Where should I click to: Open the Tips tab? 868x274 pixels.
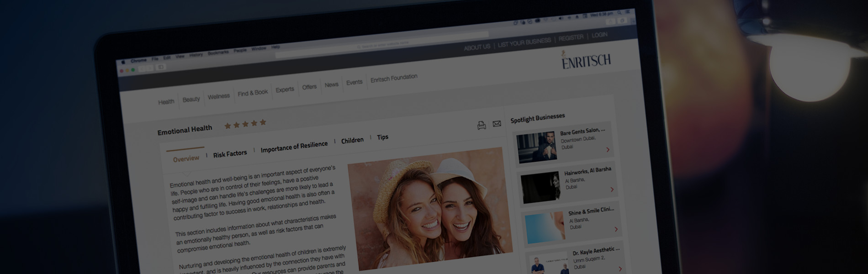pyautogui.click(x=382, y=137)
